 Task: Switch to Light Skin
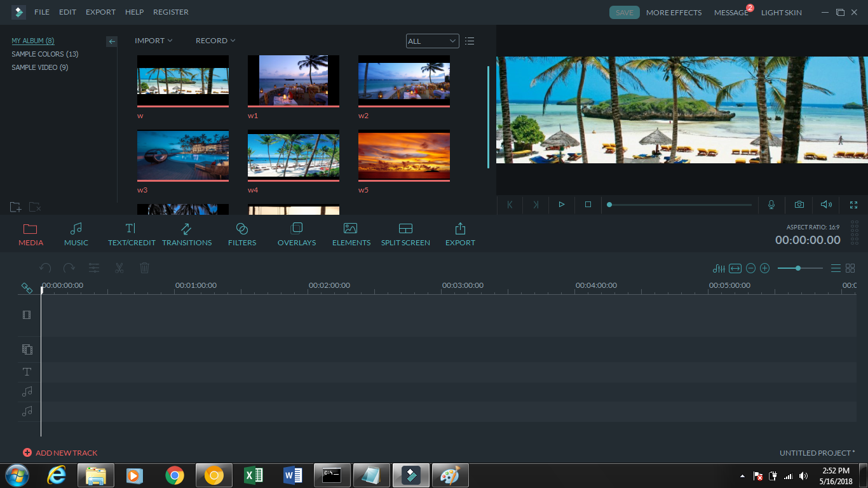coord(782,12)
